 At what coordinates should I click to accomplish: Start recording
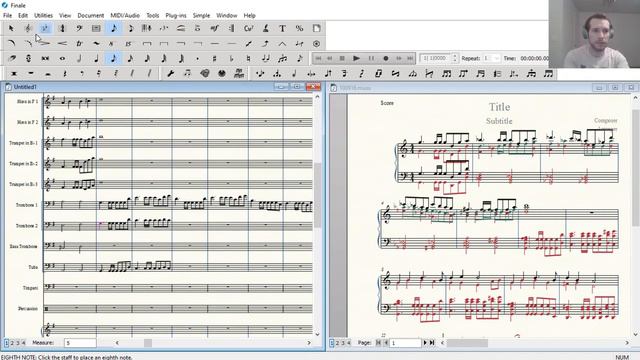385,58
